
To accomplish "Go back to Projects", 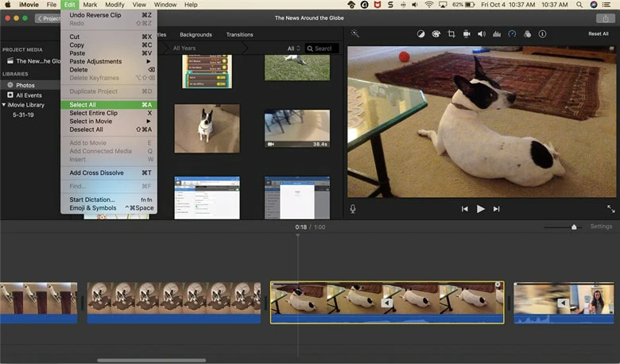I will point(48,18).
